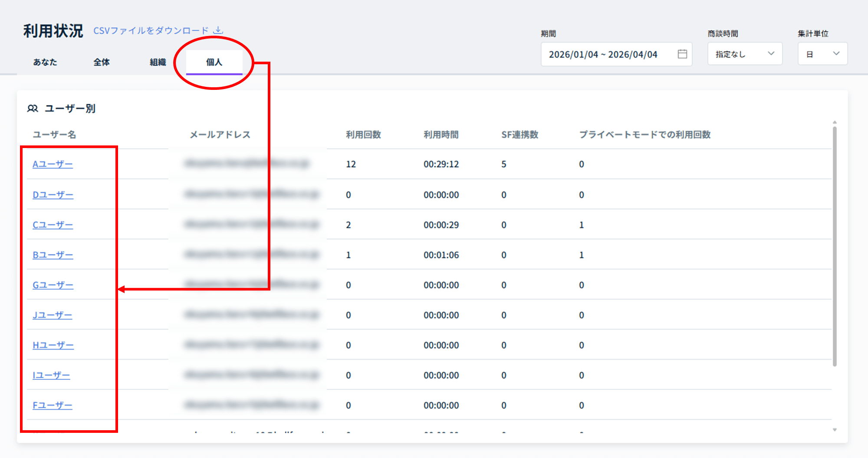Select the Gユーザー link
Viewport: 868px width, 458px height.
[x=53, y=285]
